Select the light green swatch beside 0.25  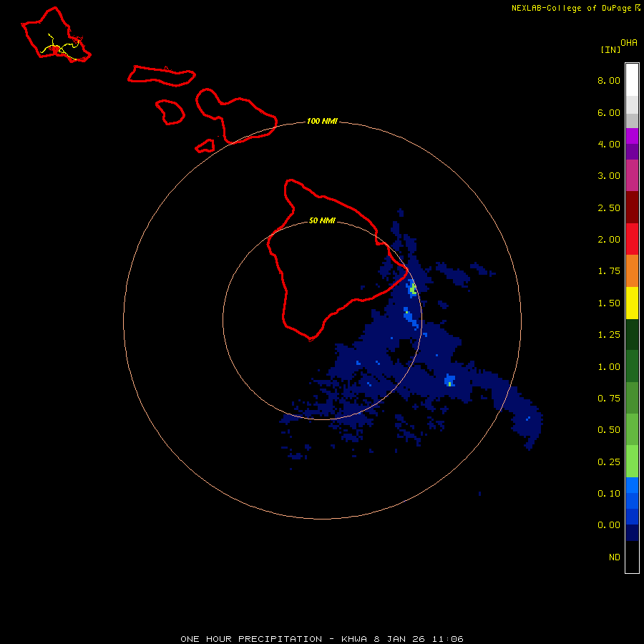click(x=632, y=462)
